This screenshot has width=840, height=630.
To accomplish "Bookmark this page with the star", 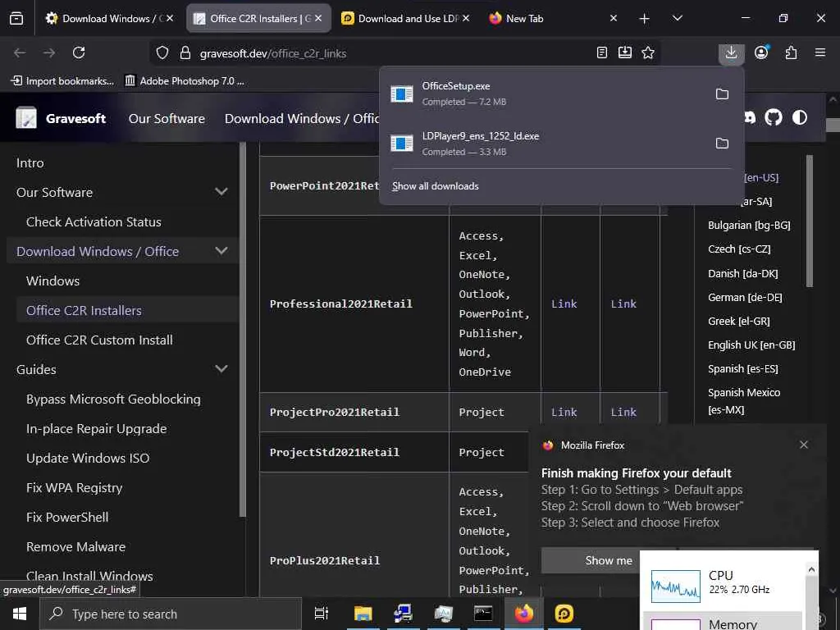I will coord(648,52).
